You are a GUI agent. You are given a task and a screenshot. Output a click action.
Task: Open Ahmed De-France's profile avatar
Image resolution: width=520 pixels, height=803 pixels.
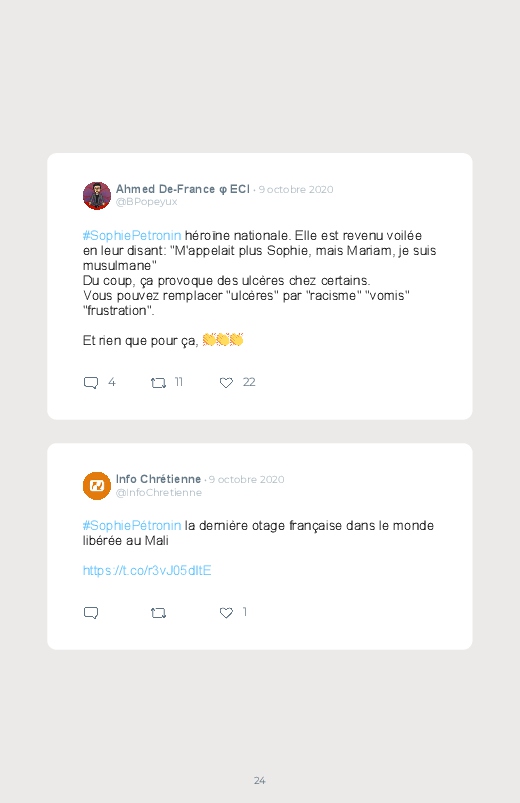pos(97,196)
